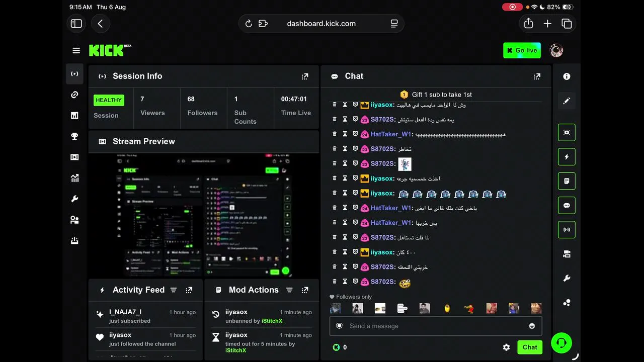Toggle the Mod Actions document widget button

pyautogui.click(x=567, y=181)
